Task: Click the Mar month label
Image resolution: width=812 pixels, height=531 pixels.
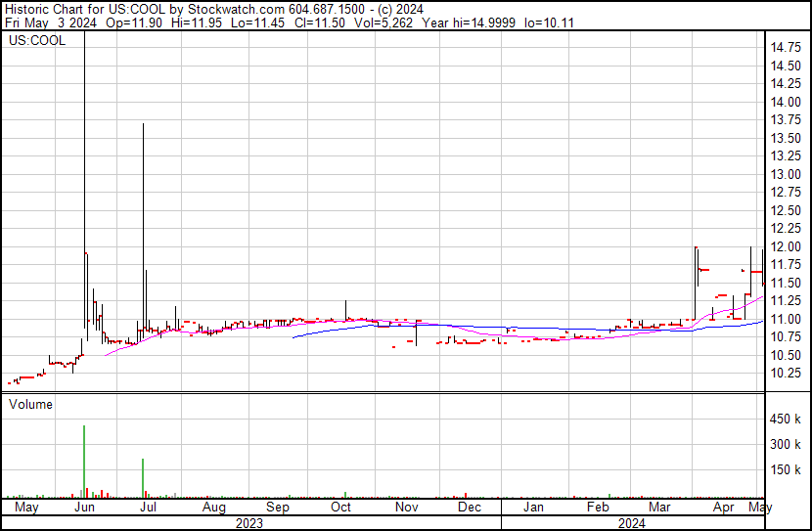Action: point(659,508)
